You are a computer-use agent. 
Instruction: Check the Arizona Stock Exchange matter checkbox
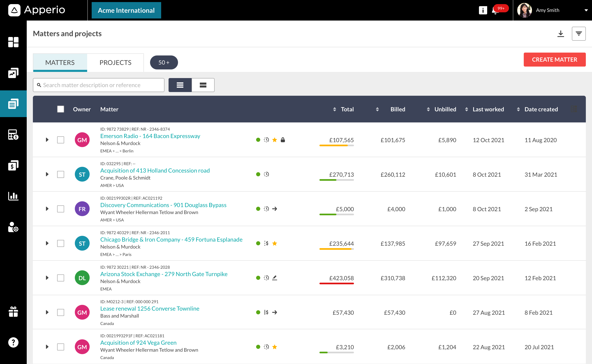[x=61, y=278]
